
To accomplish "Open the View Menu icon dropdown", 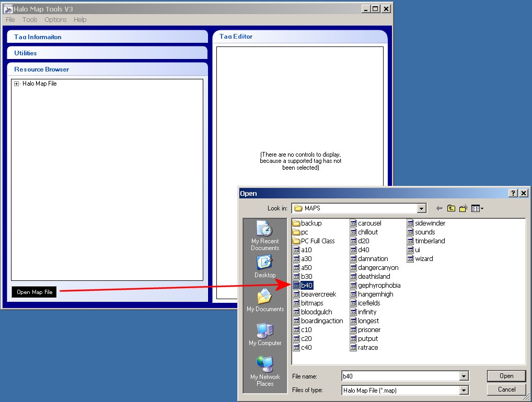I will pos(477,208).
